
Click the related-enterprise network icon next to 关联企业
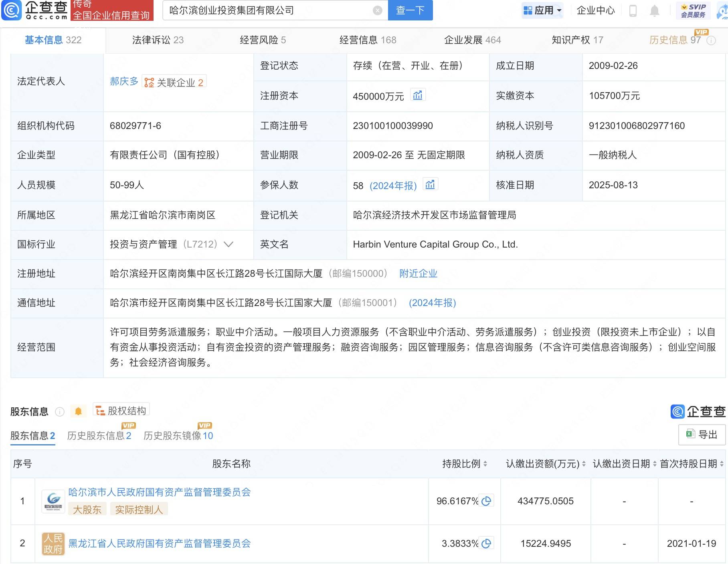[149, 83]
